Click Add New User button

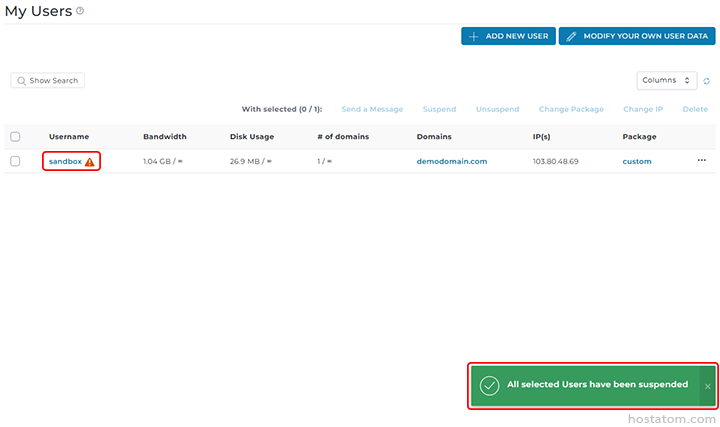[508, 36]
